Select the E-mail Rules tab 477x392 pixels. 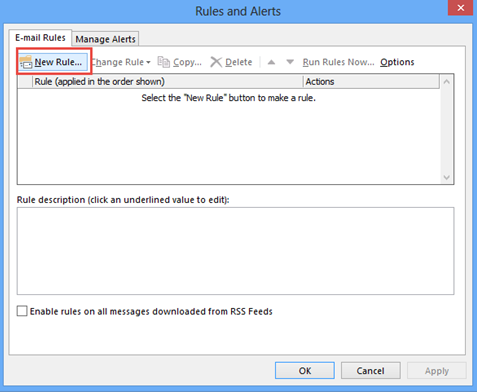pyautogui.click(x=40, y=38)
